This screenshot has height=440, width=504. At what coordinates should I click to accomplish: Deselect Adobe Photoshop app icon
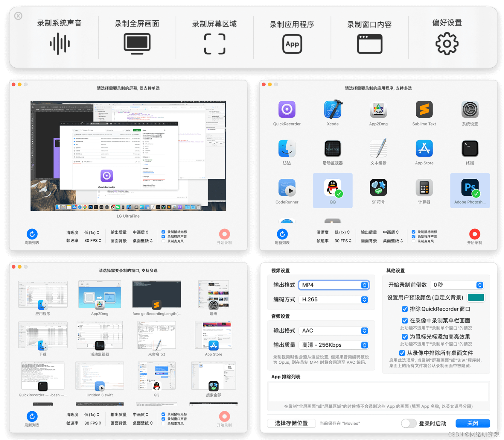[470, 191]
